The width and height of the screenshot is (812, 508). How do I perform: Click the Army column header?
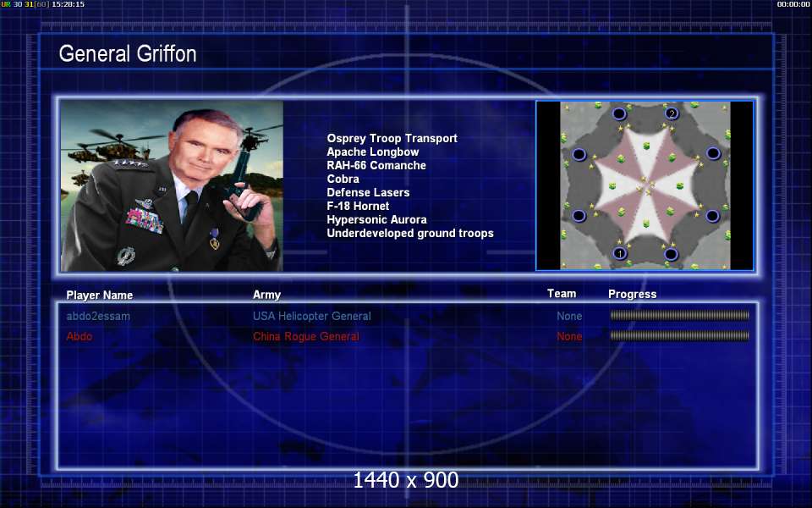tap(266, 295)
